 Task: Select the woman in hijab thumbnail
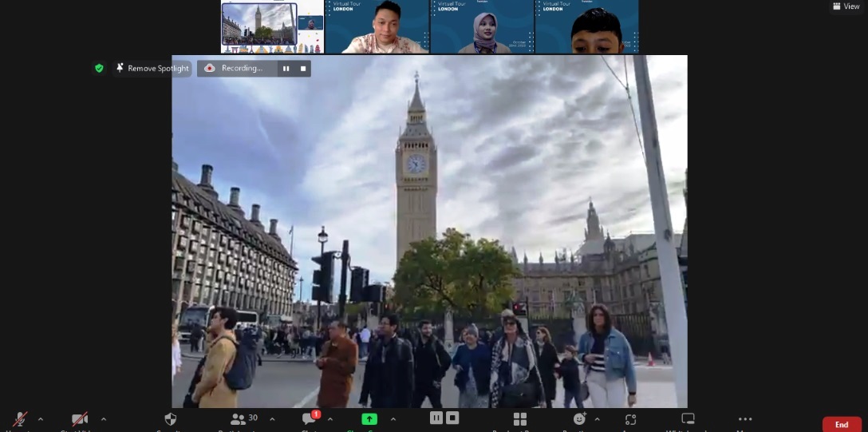[x=482, y=26]
